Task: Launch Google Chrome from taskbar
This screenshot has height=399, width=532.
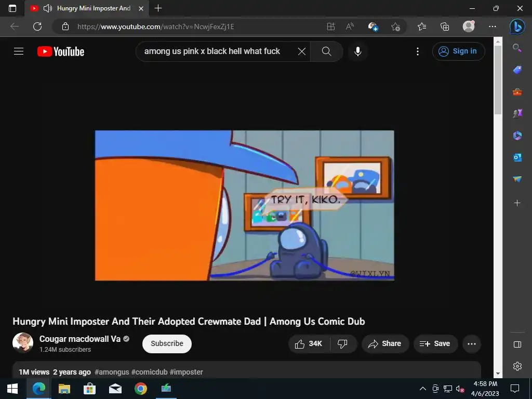Action: [x=140, y=389]
